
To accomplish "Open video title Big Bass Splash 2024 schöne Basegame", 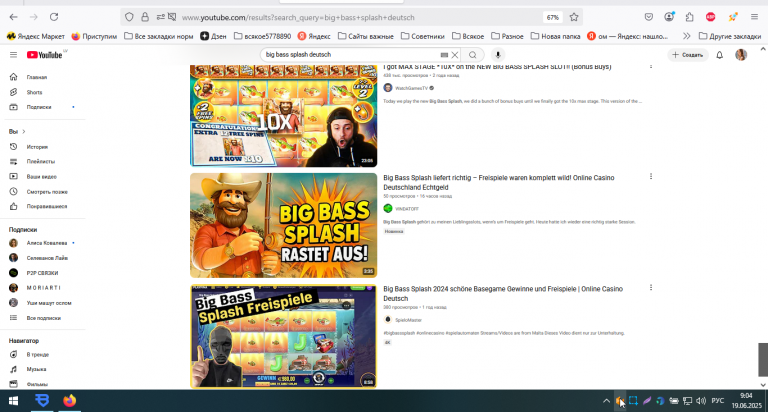I will [x=503, y=293].
